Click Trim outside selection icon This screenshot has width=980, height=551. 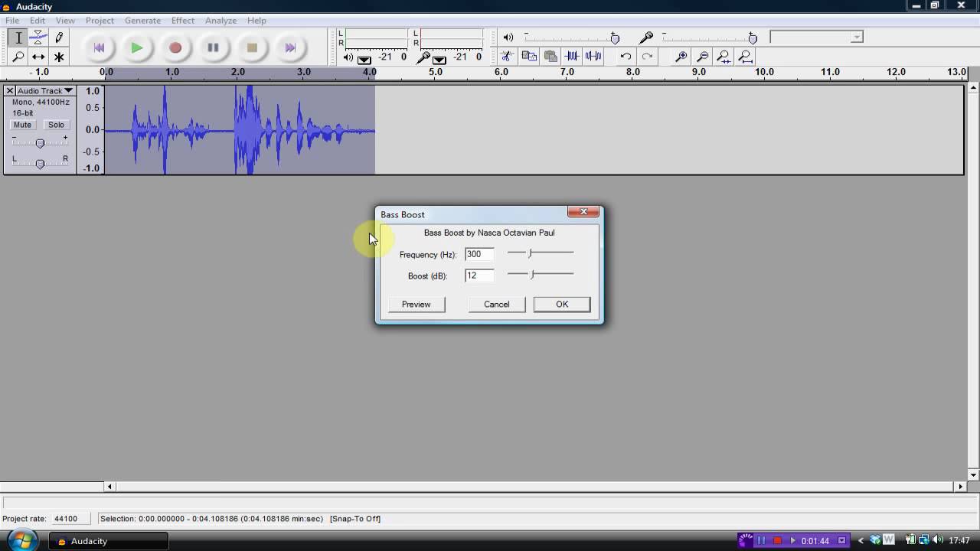572,57
